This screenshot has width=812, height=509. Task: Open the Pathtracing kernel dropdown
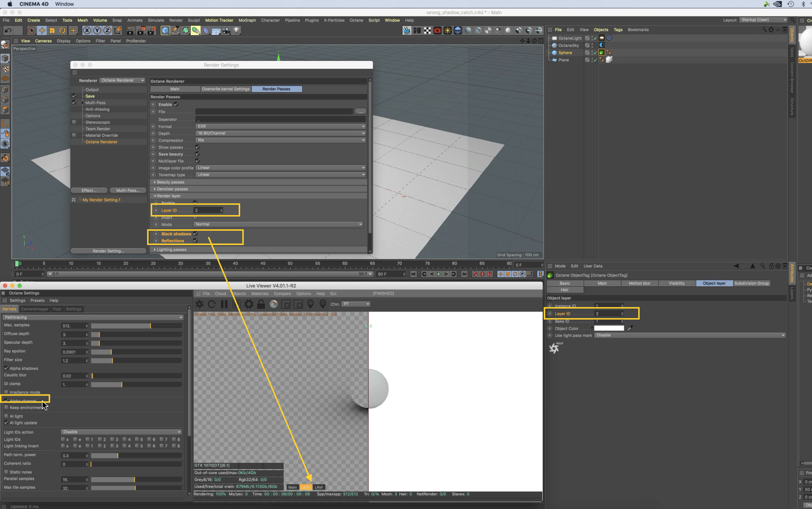(x=93, y=317)
